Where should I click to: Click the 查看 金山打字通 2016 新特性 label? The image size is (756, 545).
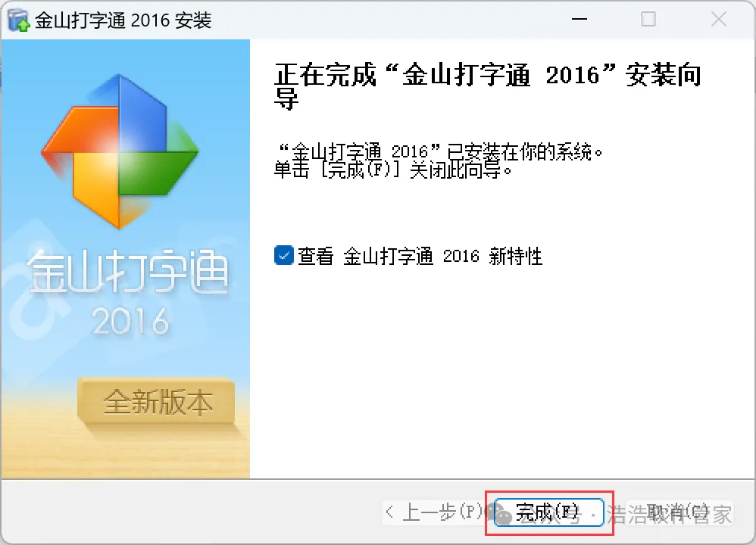point(420,256)
